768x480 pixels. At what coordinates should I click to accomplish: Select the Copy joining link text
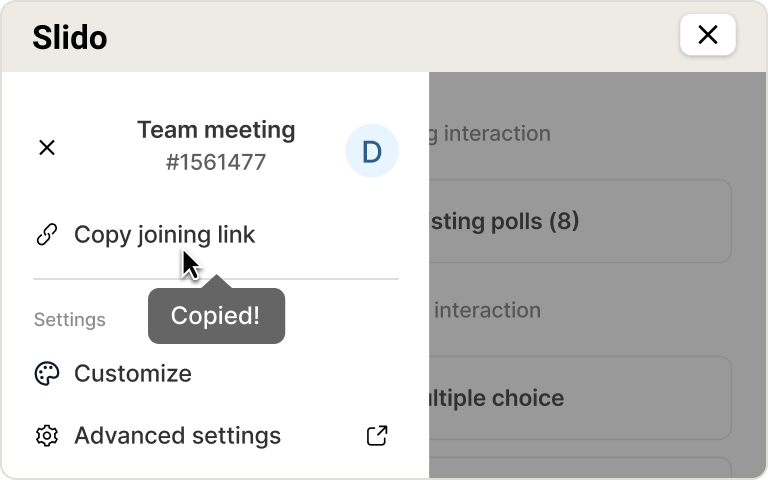pos(165,235)
